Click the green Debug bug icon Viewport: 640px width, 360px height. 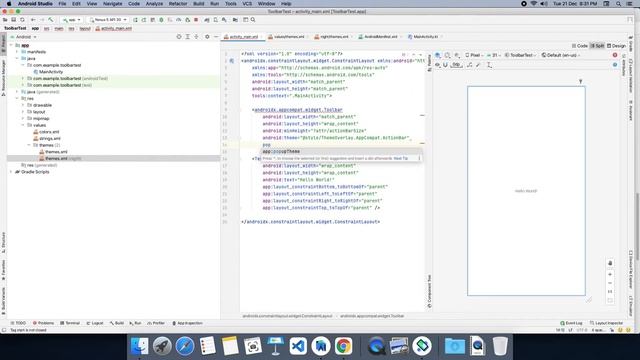[x=161, y=20]
